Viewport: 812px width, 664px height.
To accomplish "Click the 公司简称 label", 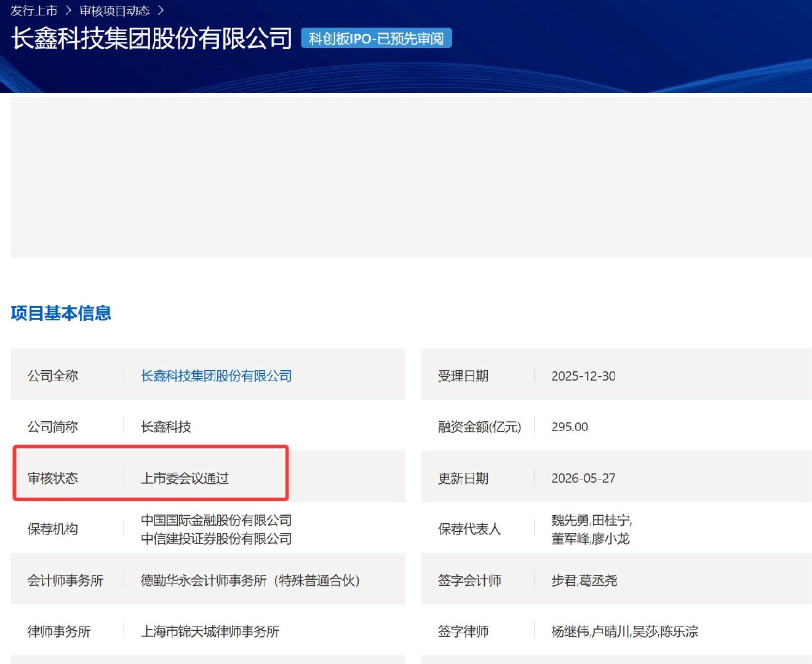I will coord(53,427).
